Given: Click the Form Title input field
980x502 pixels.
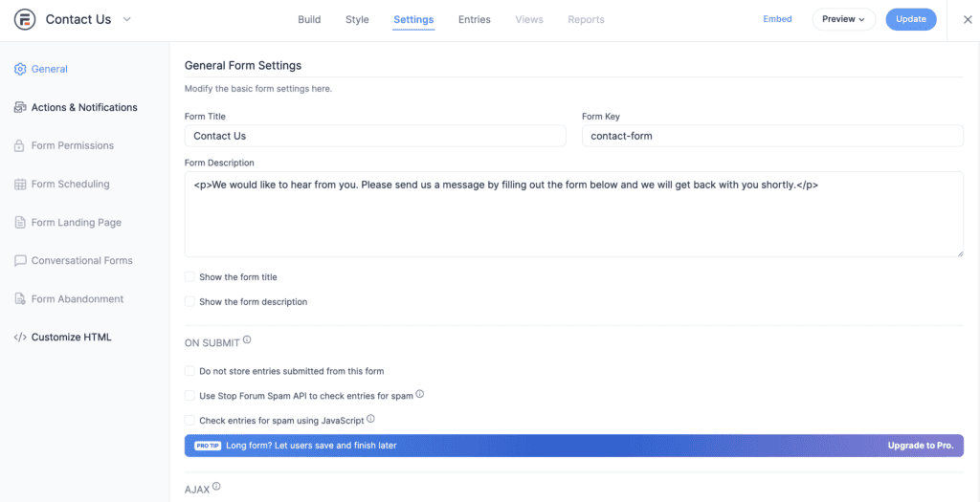Looking at the screenshot, I should coord(375,136).
